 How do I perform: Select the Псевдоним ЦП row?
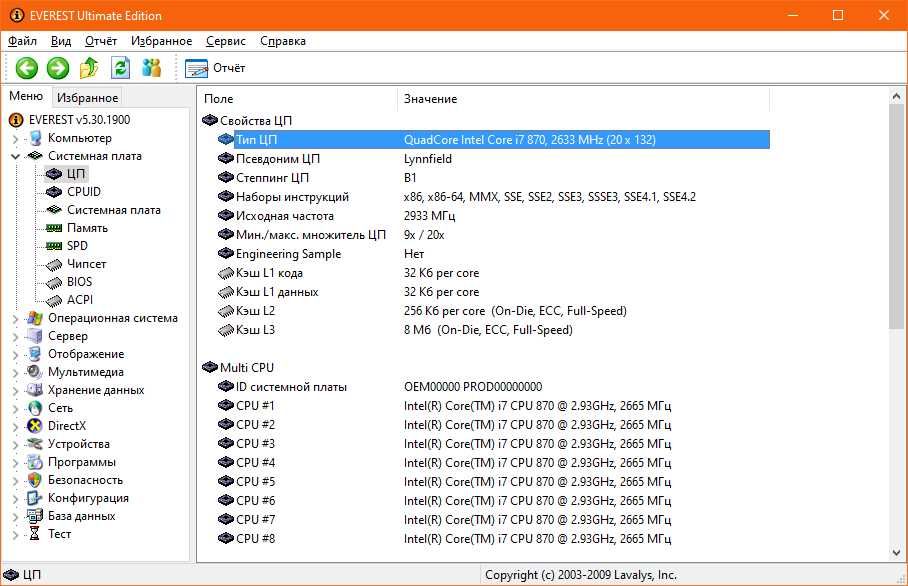click(494, 159)
